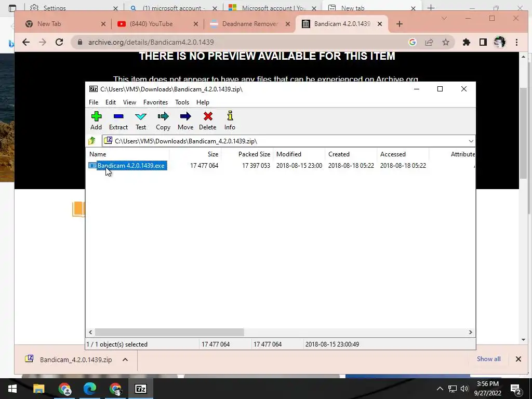The height and width of the screenshot is (399, 532).
Task: Click the Move toolbar icon
Action: pyautogui.click(x=185, y=121)
